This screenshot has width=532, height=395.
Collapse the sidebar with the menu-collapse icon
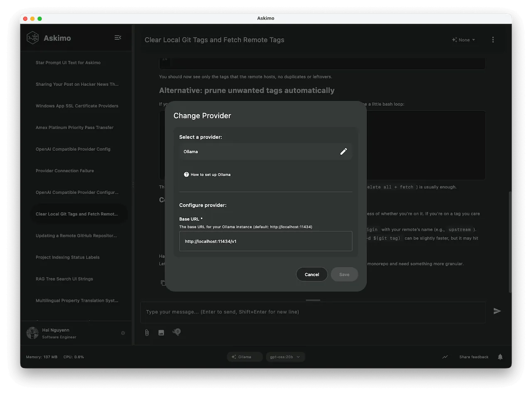coord(118,37)
